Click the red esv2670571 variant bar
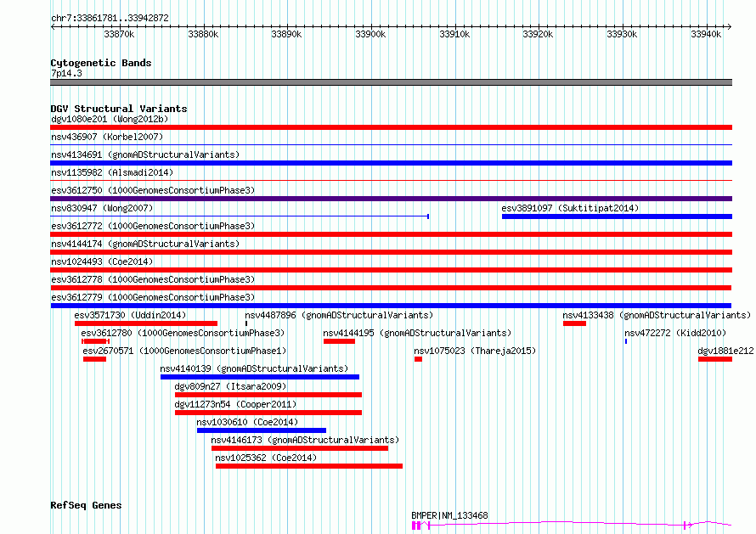The image size is (756, 534). (94, 359)
